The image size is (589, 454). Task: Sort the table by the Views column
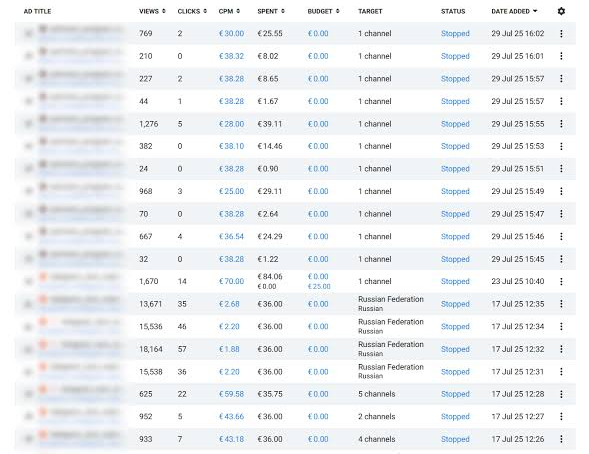(152, 11)
